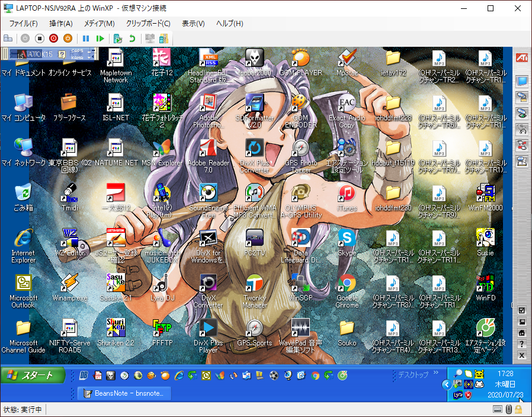532x417 pixels.
Task: Click the ATI logo on the side panel
Action: 522,57
